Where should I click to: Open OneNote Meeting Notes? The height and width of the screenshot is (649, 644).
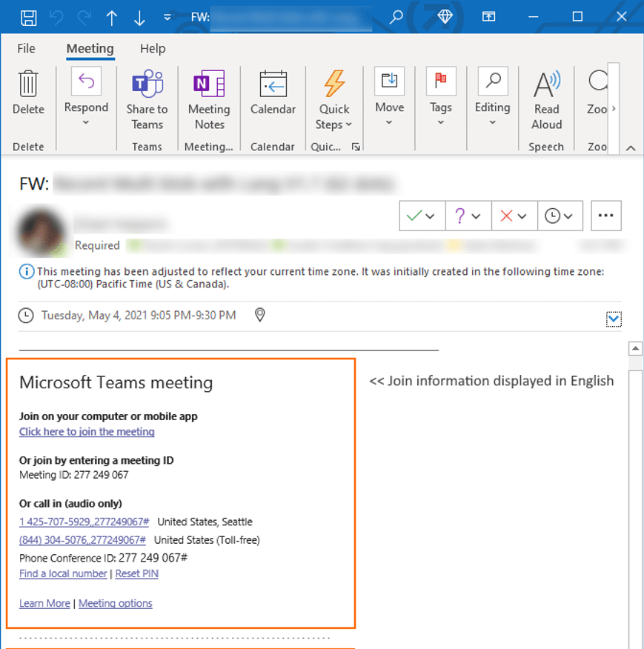(x=209, y=99)
